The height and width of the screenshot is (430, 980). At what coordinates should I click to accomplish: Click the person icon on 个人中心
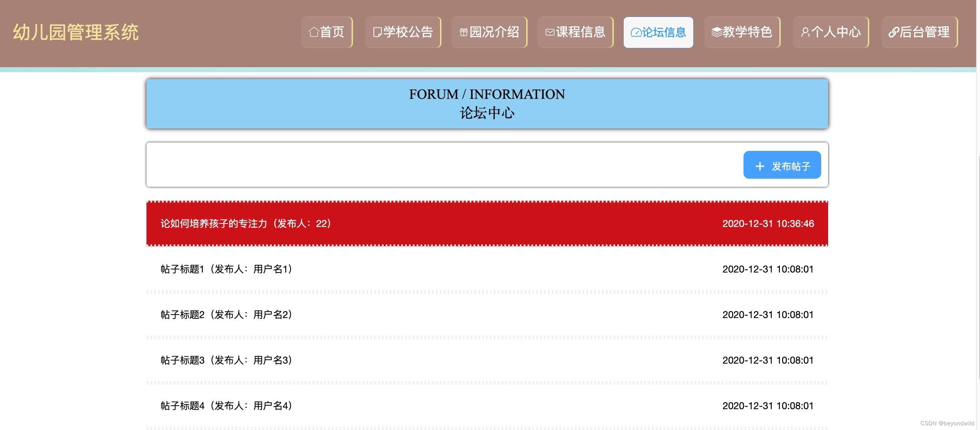pos(805,32)
